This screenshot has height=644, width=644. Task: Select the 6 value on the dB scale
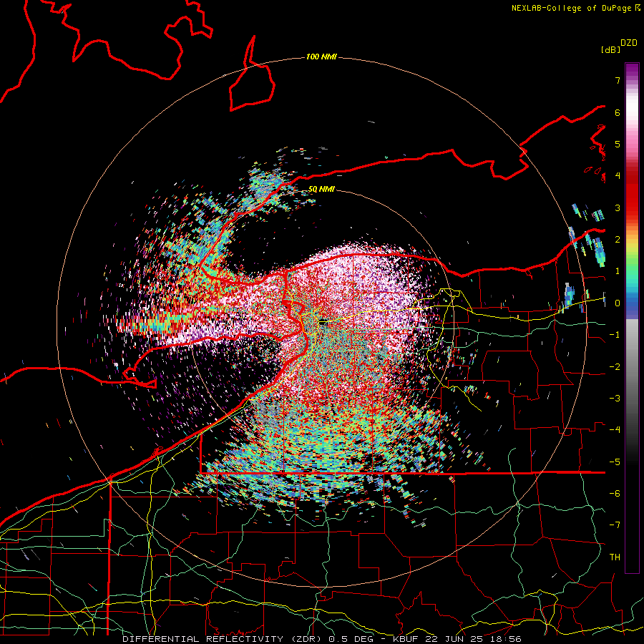618,112
